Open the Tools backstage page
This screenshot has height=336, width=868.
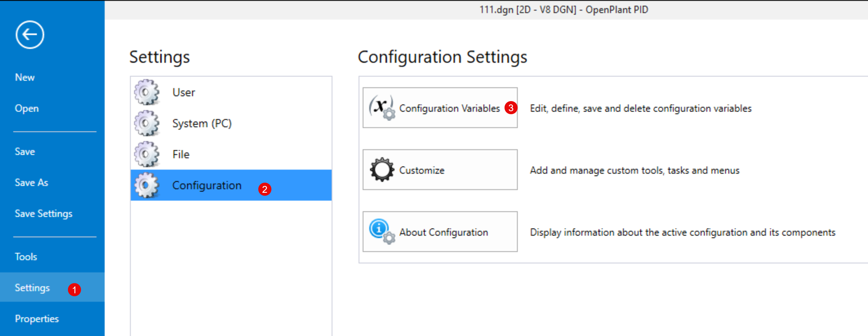point(26,256)
